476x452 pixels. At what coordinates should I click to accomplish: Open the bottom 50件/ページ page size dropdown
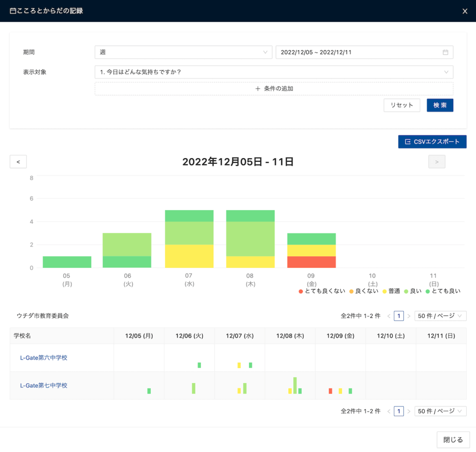pos(440,411)
